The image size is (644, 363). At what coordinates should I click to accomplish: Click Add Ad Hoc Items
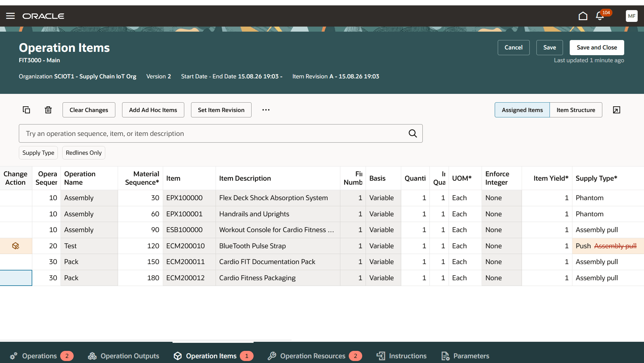coord(153,110)
